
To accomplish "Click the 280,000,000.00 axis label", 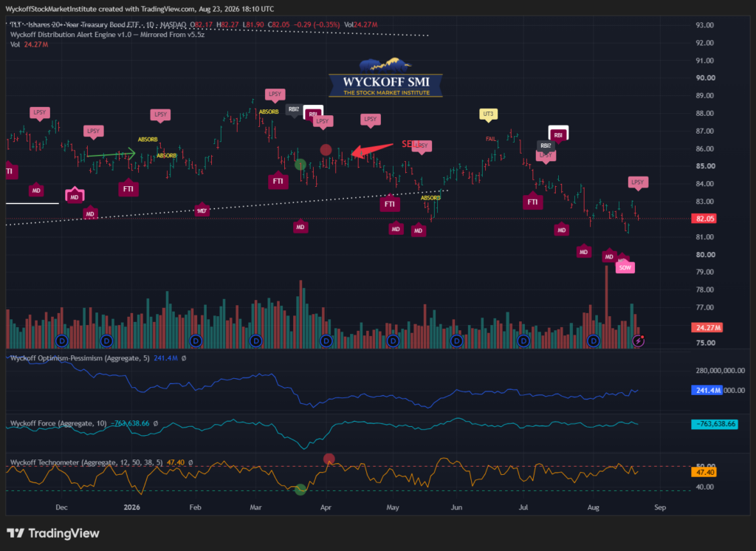I will pyautogui.click(x=720, y=371).
